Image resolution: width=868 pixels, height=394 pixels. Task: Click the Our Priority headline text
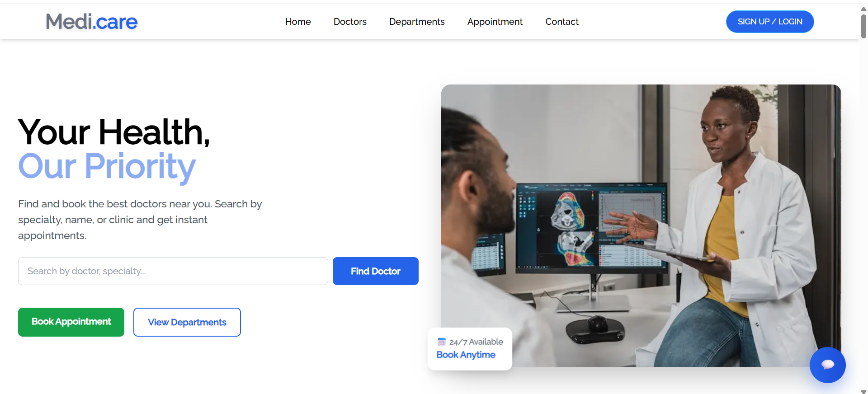tap(107, 166)
